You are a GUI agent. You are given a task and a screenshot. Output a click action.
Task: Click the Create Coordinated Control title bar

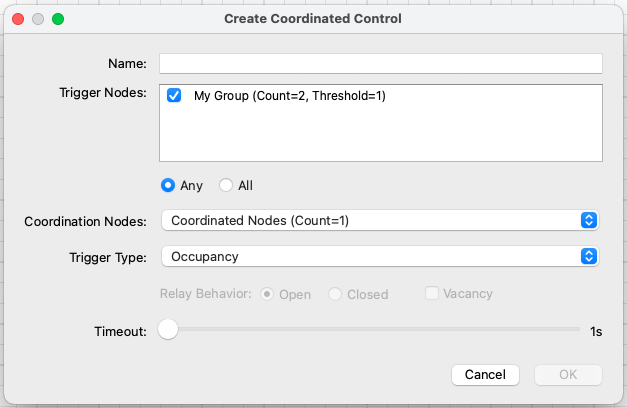313,19
